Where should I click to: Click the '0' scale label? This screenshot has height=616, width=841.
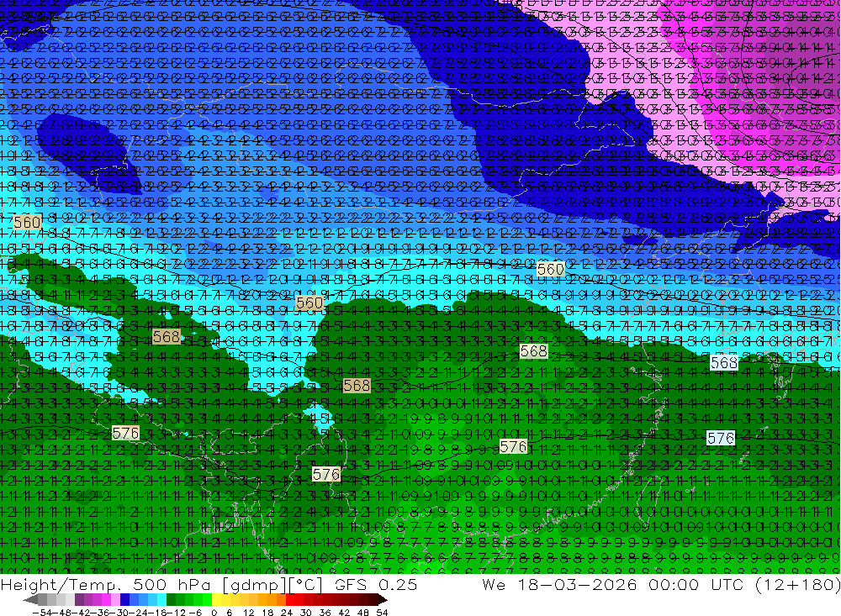(x=214, y=613)
